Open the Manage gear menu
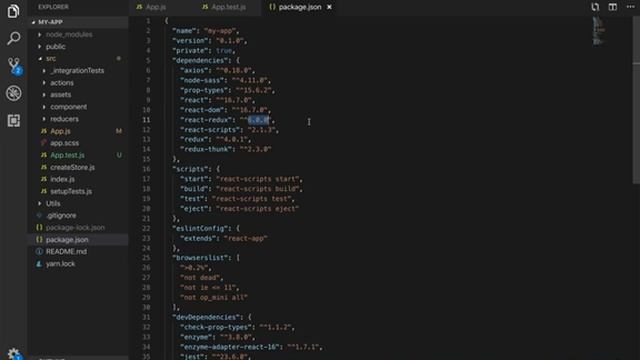Screen dimensions: 640x360 (14, 353)
